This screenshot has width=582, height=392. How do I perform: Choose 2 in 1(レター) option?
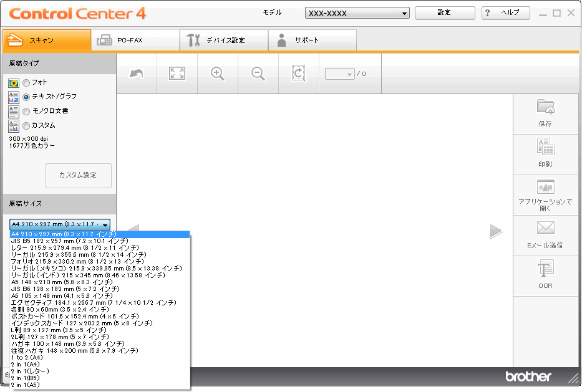pyautogui.click(x=99, y=371)
